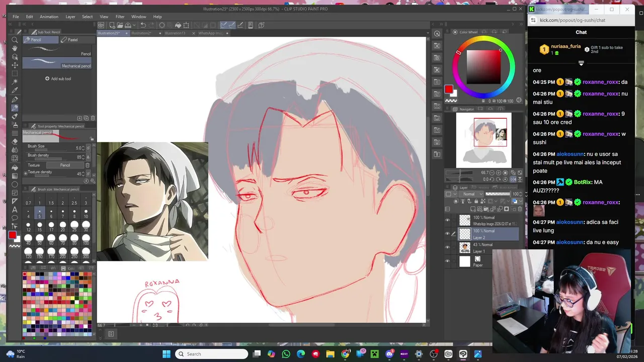Toggle Flip Horizontal in Navigator
Image resolution: width=644 pixels, height=362 pixels.
(514, 179)
